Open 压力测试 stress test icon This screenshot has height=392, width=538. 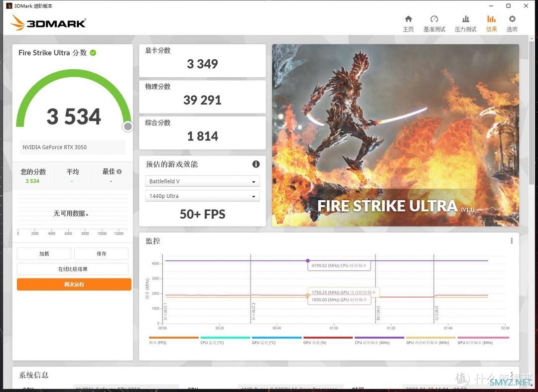466,19
